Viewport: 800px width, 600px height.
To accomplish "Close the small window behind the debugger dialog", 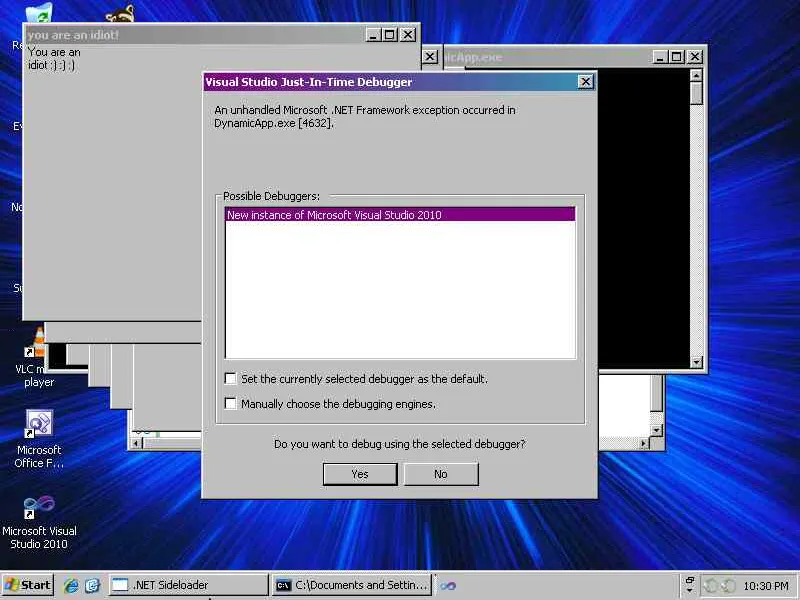I will tap(430, 57).
